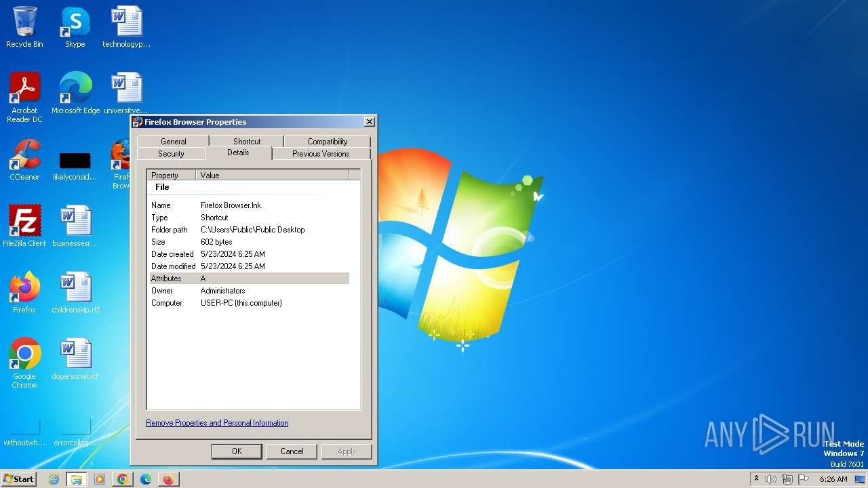The image size is (868, 488).
Task: Select the Type Shortcut row
Action: click(x=249, y=218)
